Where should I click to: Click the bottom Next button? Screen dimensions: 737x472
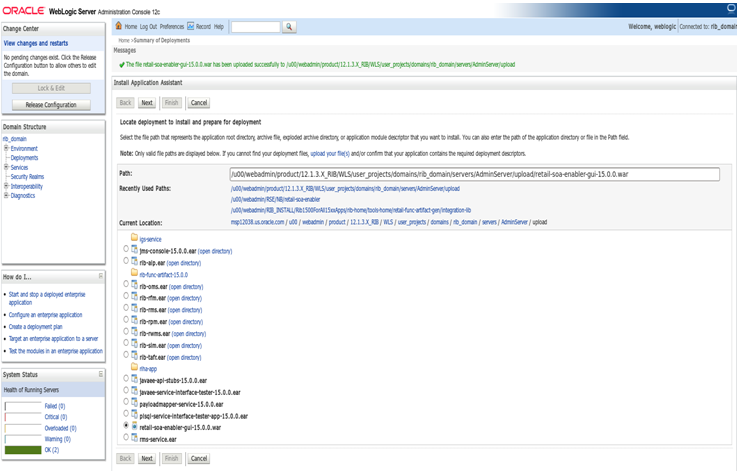(x=147, y=458)
